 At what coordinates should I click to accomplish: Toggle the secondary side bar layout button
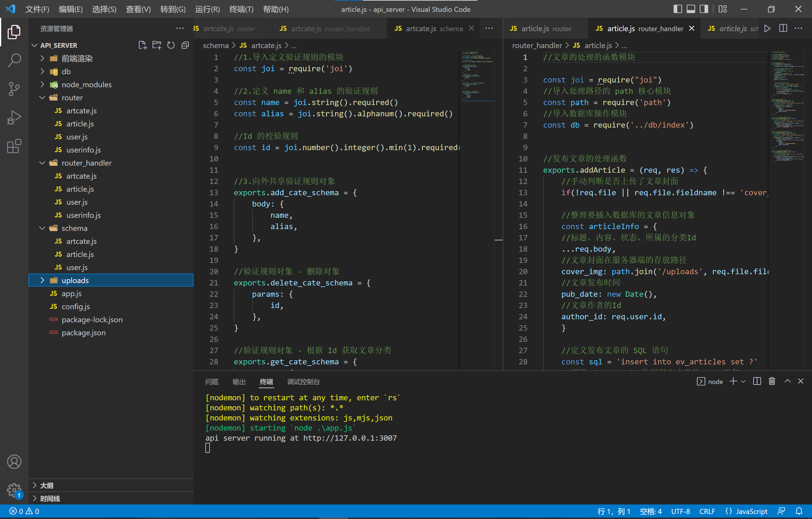[x=704, y=9]
